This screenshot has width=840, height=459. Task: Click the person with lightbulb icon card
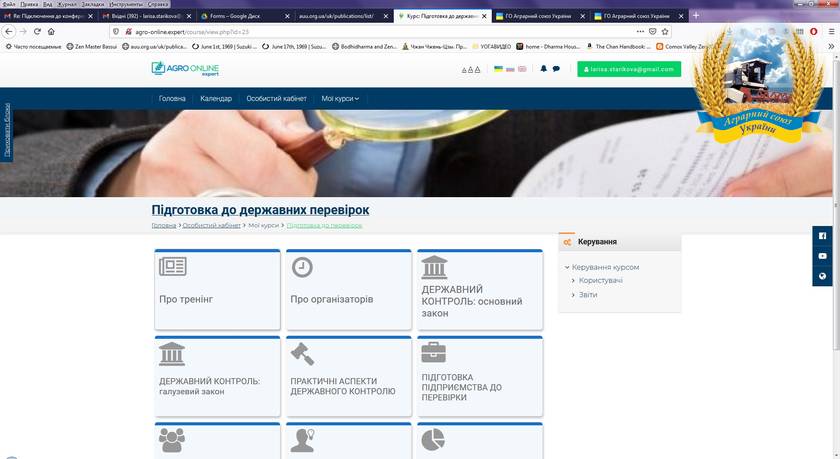point(302,440)
